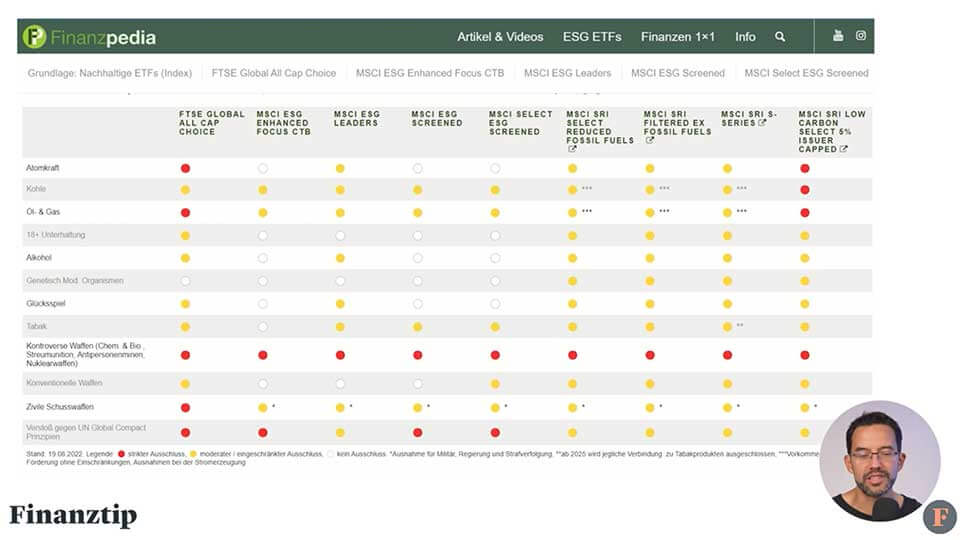
Task: Click the Kohle row label
Action: pyautogui.click(x=36, y=189)
